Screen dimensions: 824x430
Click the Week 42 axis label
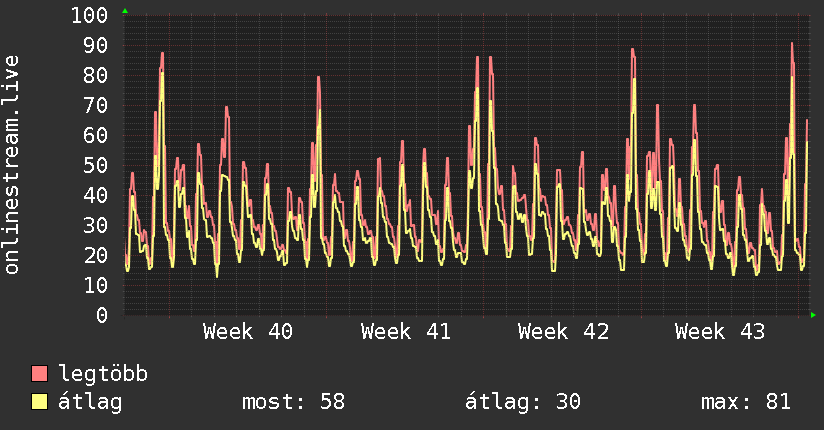point(563,332)
